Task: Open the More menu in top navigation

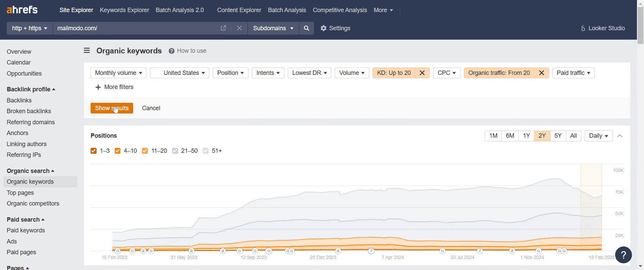Action: click(x=383, y=10)
